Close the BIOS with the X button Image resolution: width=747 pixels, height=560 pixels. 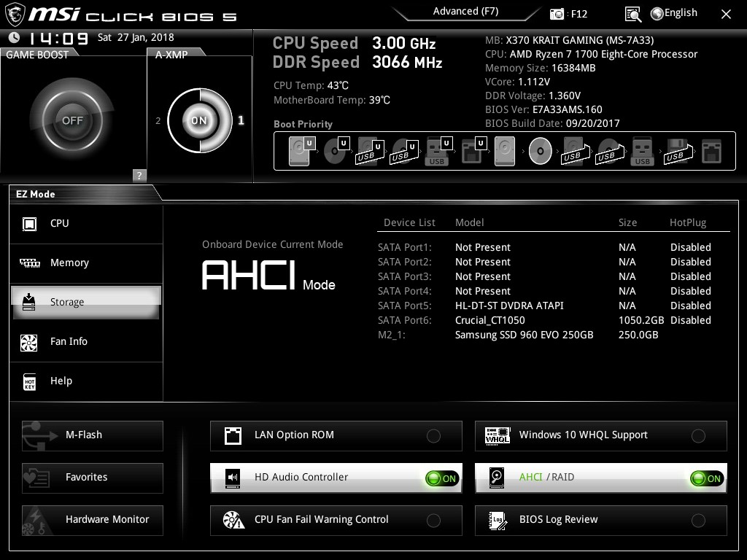click(x=726, y=15)
